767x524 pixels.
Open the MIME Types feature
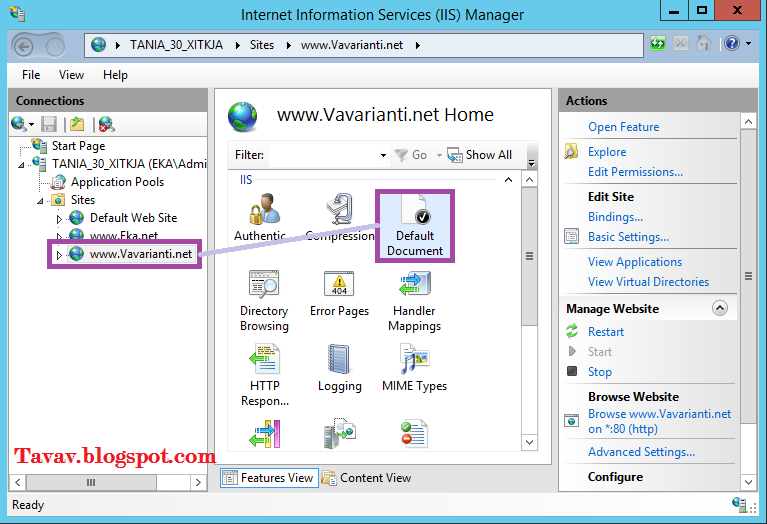click(415, 368)
